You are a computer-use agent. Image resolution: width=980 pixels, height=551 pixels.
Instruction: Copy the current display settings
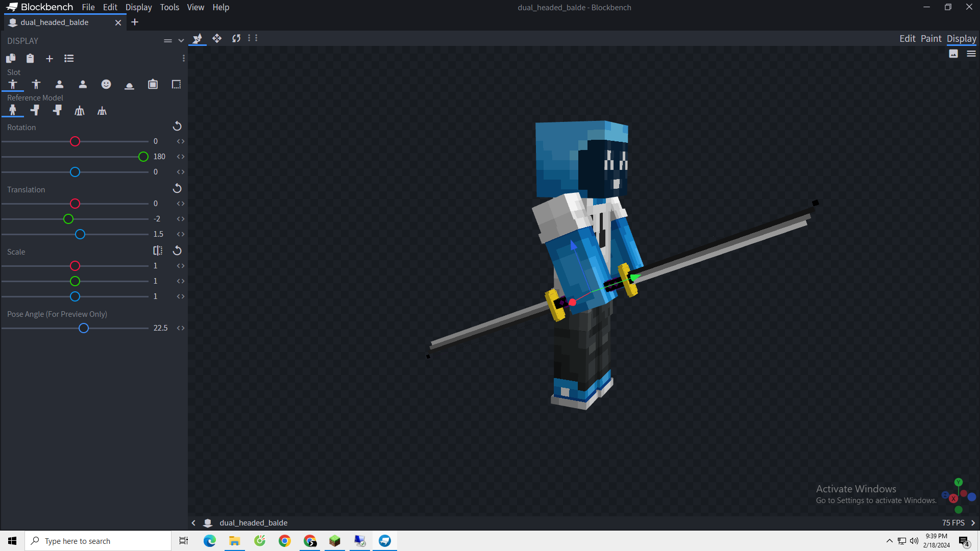[11, 59]
